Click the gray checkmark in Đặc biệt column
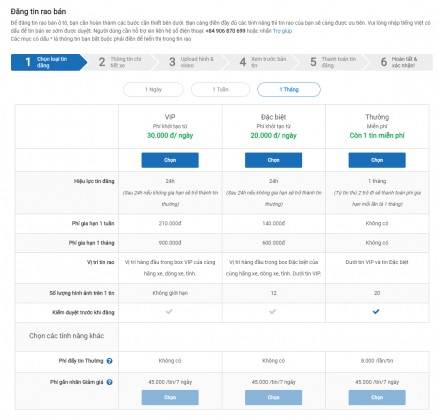This screenshot has width=438, height=420. click(273, 312)
